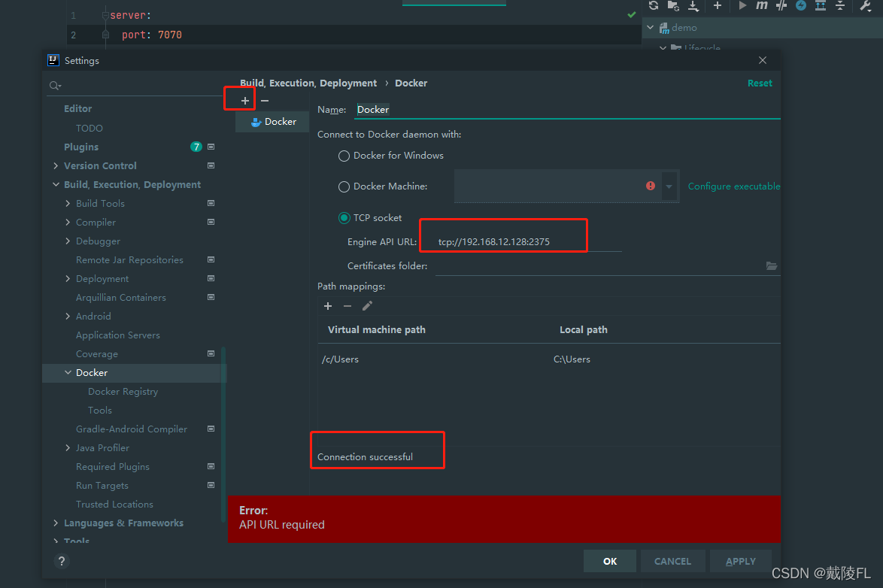Click Reset link
The width and height of the screenshot is (883, 588).
[760, 83]
